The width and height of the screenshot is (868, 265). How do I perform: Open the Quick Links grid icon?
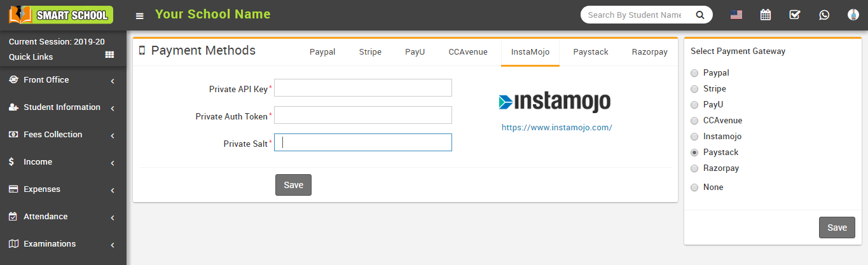[x=109, y=55]
